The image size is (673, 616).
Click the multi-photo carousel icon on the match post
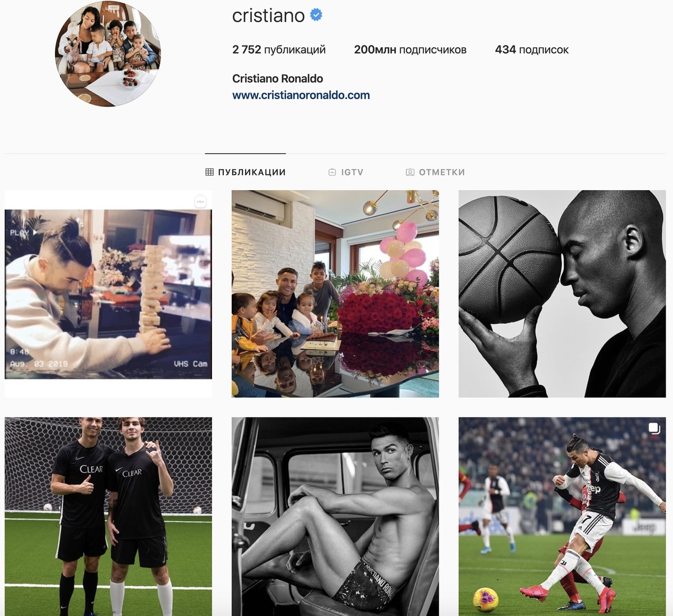coord(654,429)
